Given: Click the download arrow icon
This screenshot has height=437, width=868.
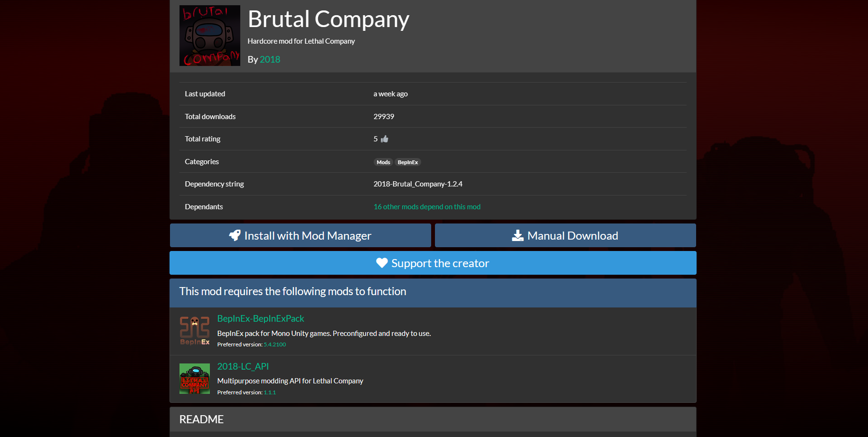Looking at the screenshot, I should 517,235.
